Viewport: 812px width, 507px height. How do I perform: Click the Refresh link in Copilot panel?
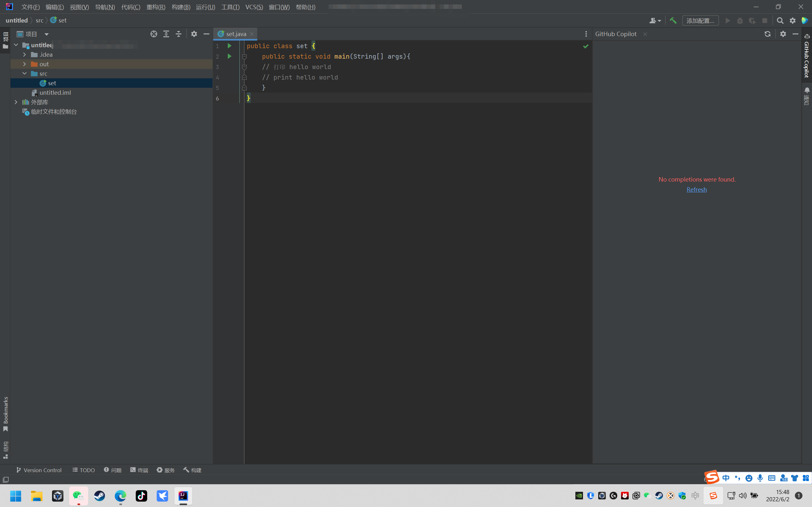(697, 189)
